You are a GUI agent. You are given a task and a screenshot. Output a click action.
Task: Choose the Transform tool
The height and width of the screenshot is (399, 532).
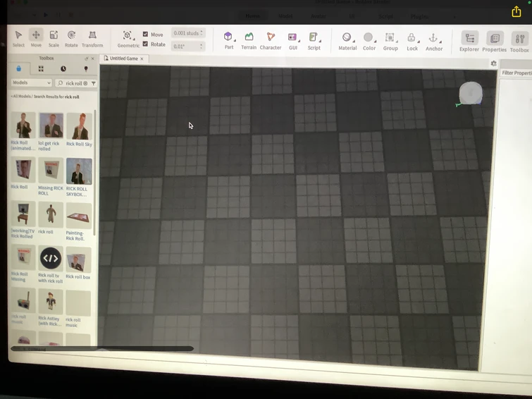point(92,38)
